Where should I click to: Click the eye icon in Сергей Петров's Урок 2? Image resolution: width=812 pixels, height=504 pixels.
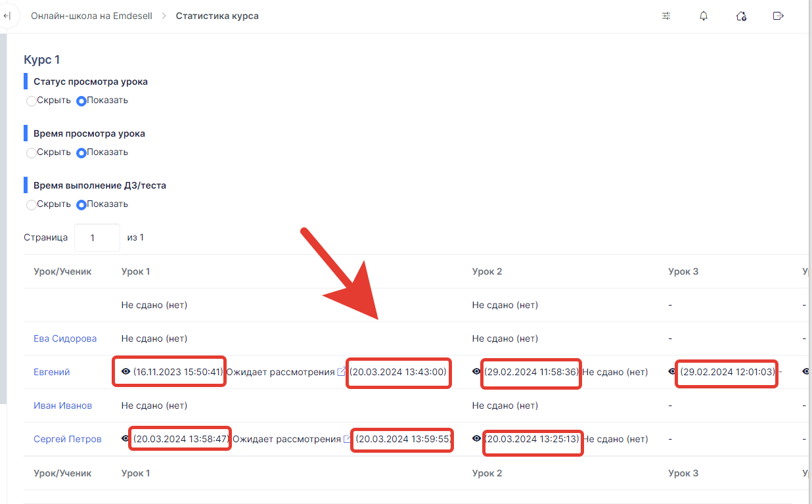(477, 439)
